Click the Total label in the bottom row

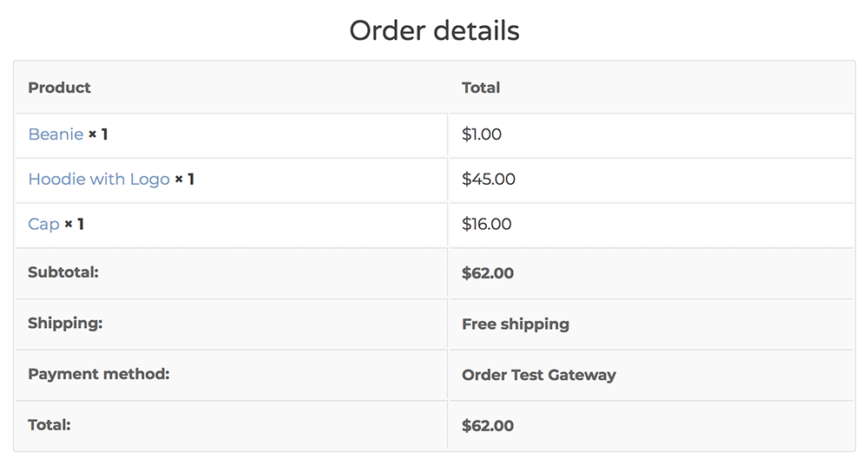49,425
